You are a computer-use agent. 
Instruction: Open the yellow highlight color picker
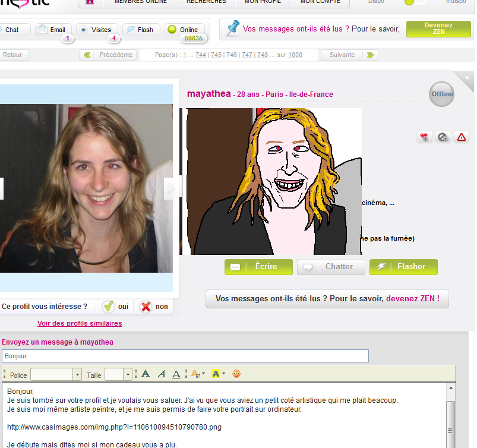click(223, 374)
